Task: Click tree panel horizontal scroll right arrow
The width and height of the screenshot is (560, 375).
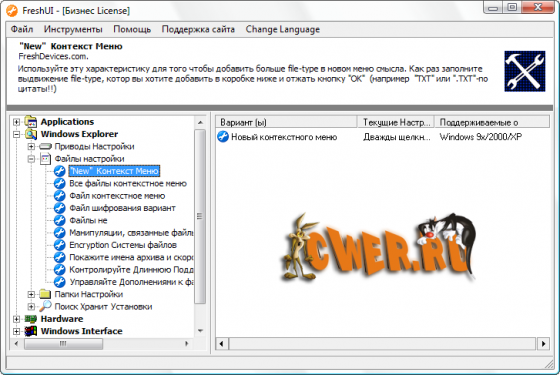Action: pos(186,344)
